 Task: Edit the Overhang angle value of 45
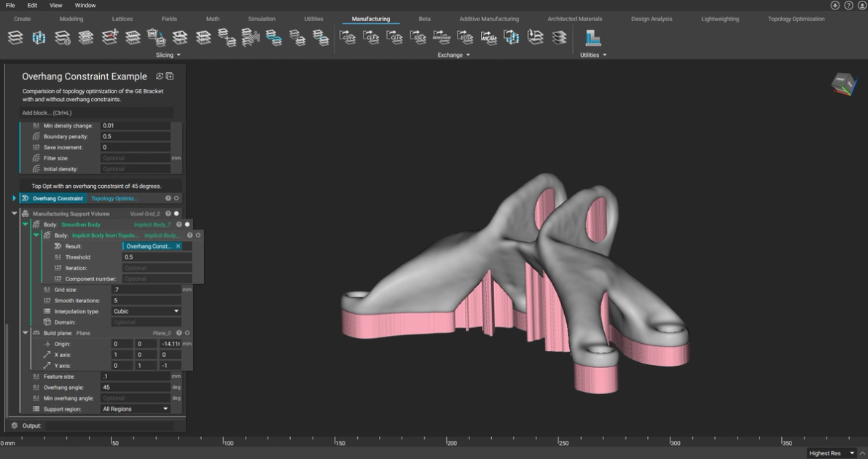135,387
